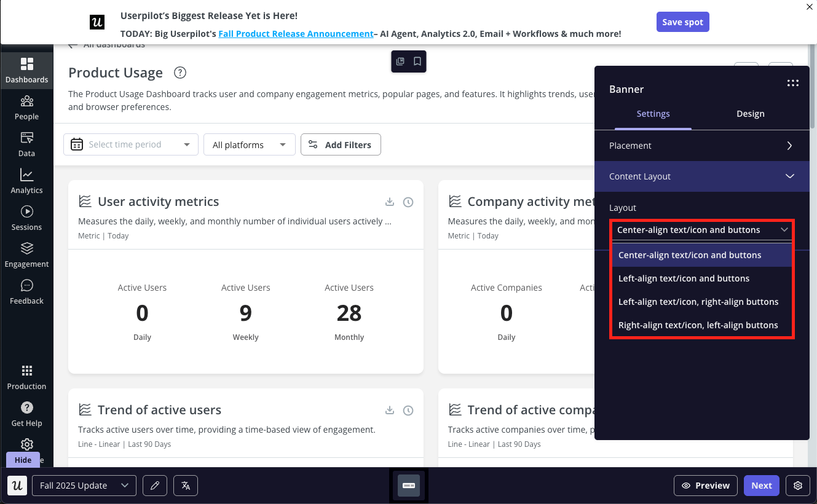Choose Left-align text/icon, right-align buttons option
Image resolution: width=817 pixels, height=504 pixels.
(x=702, y=302)
